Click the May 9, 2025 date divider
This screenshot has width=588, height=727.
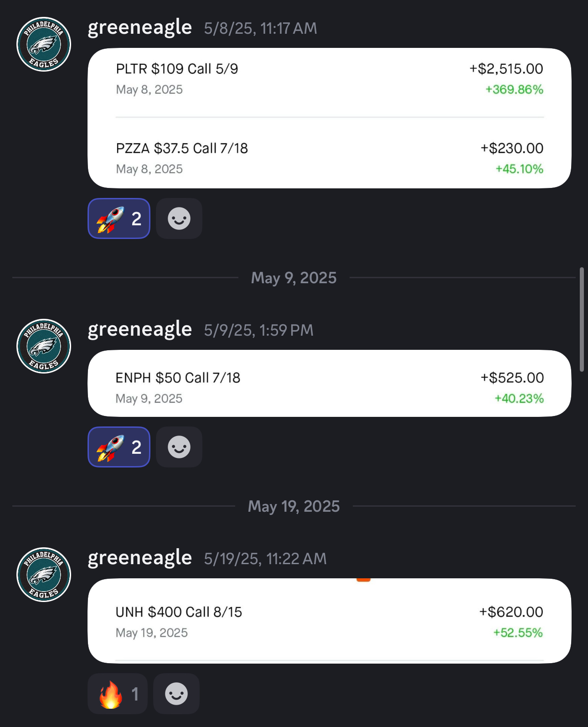pos(294,278)
